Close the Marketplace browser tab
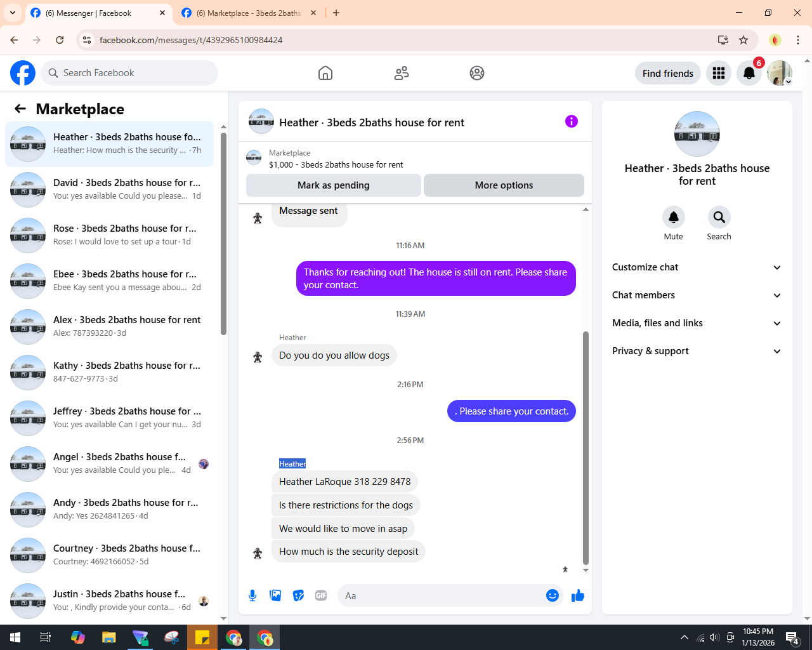This screenshot has height=650, width=812. coord(313,13)
